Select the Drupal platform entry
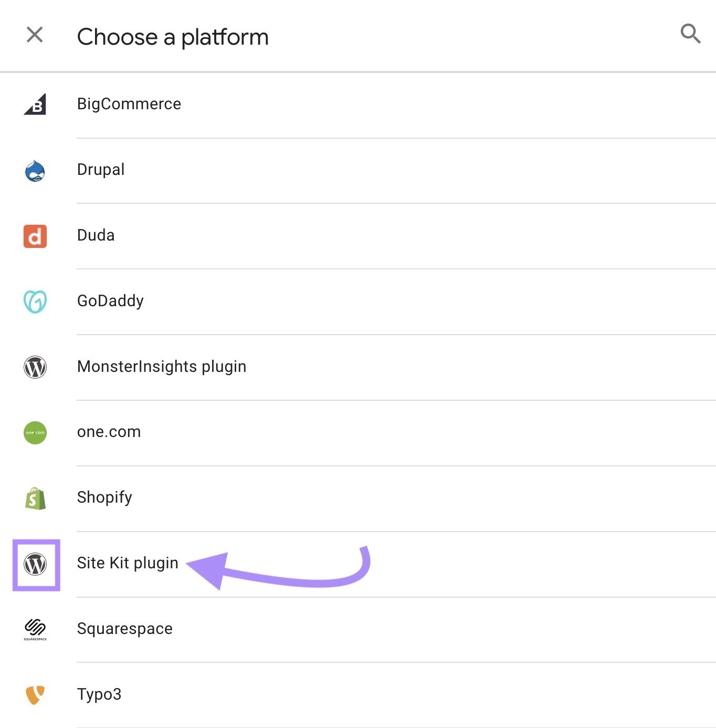 tap(100, 170)
